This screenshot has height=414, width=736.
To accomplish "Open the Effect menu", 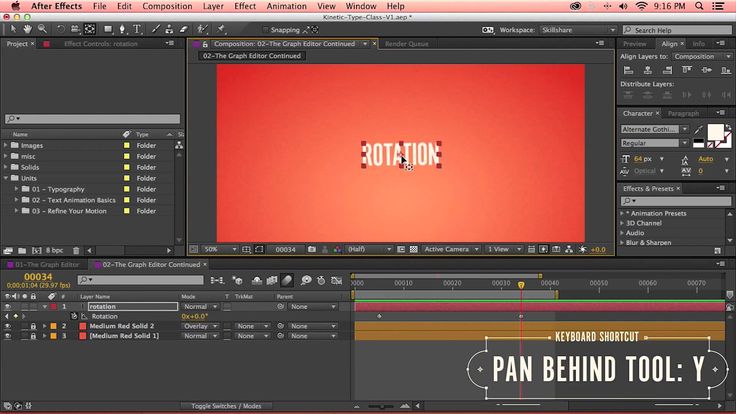I will tap(245, 6).
